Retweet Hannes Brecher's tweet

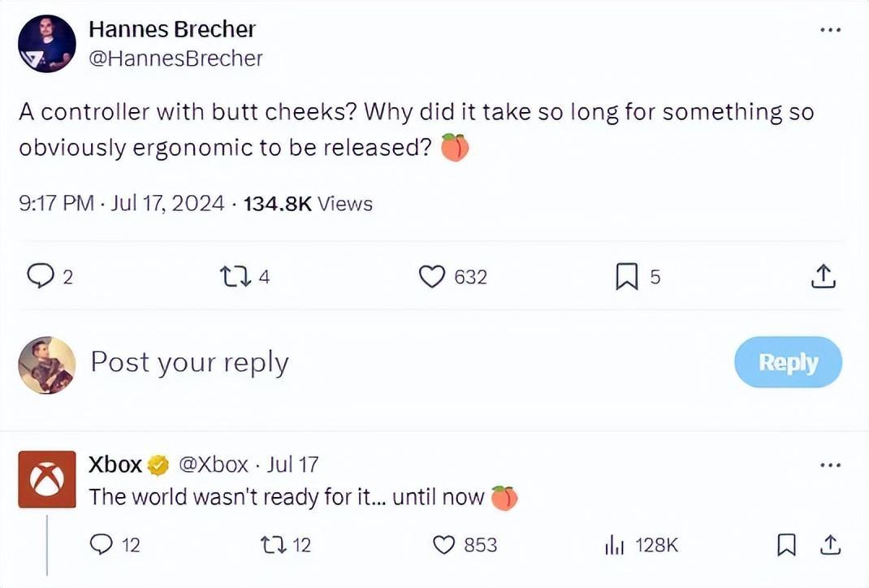235,277
